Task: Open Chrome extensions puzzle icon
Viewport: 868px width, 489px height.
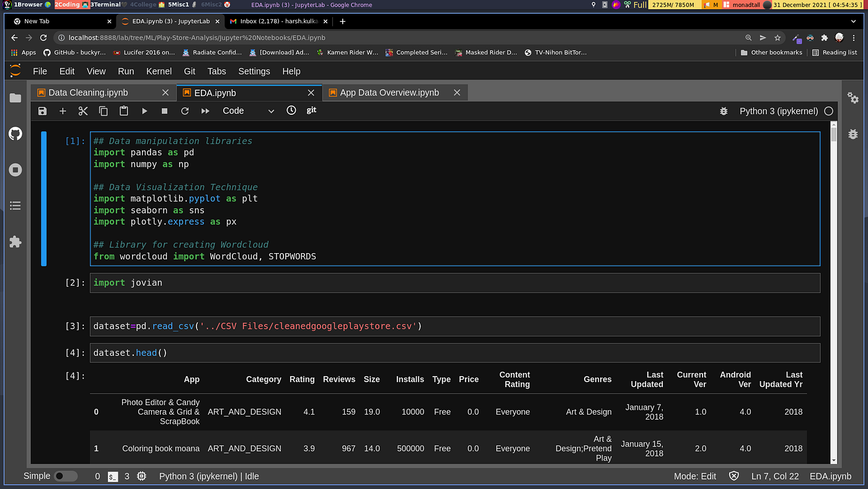Action: 825,38
